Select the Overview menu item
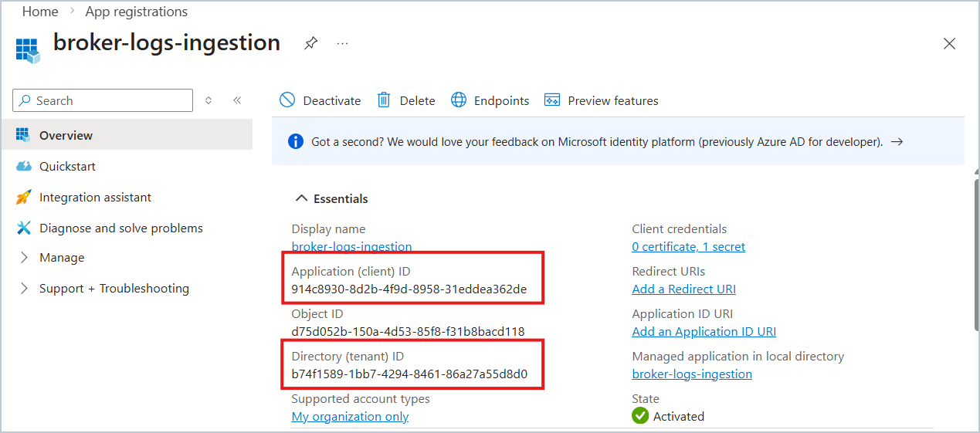This screenshot has width=980, height=433. (x=126, y=135)
